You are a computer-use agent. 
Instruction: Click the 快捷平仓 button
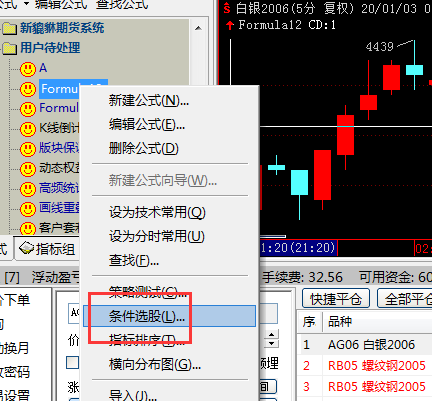tap(336, 298)
